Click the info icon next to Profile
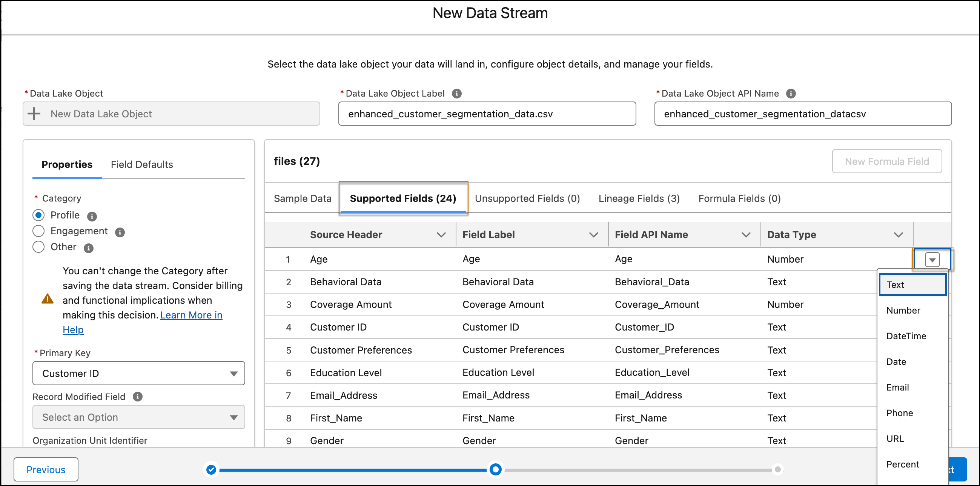The width and height of the screenshot is (980, 486). (x=92, y=216)
